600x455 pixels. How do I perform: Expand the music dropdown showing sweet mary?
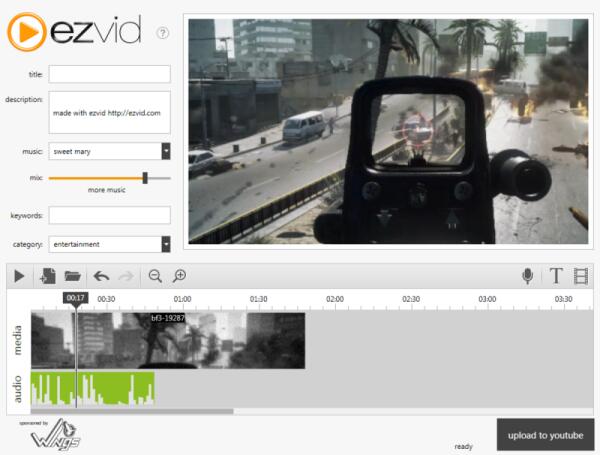pyautogui.click(x=165, y=151)
